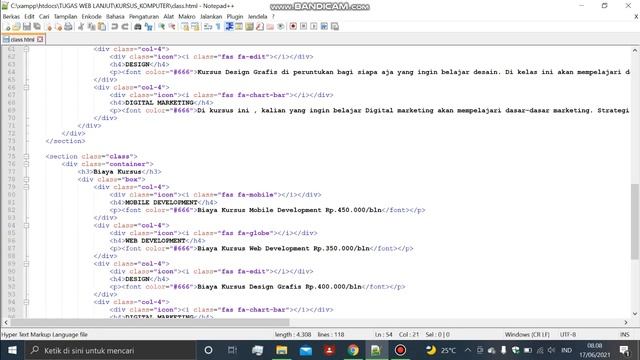Screen dimensions: 640x360
Task: Collapse the fold marker at line 66
Action: 27,87
